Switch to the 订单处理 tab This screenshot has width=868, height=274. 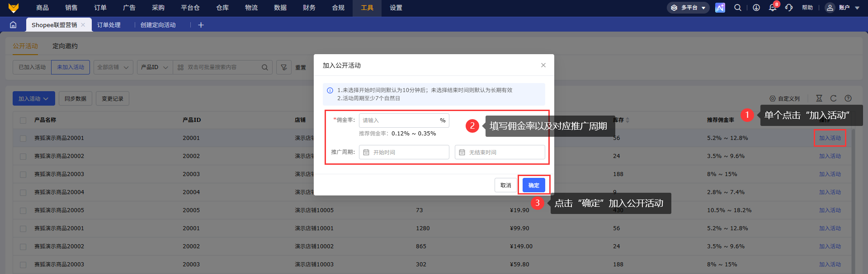coord(109,25)
